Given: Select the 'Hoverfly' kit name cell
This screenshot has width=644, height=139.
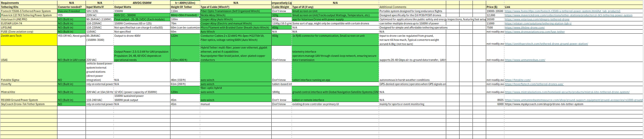Looking at the screenshot, I should point(29,84).
